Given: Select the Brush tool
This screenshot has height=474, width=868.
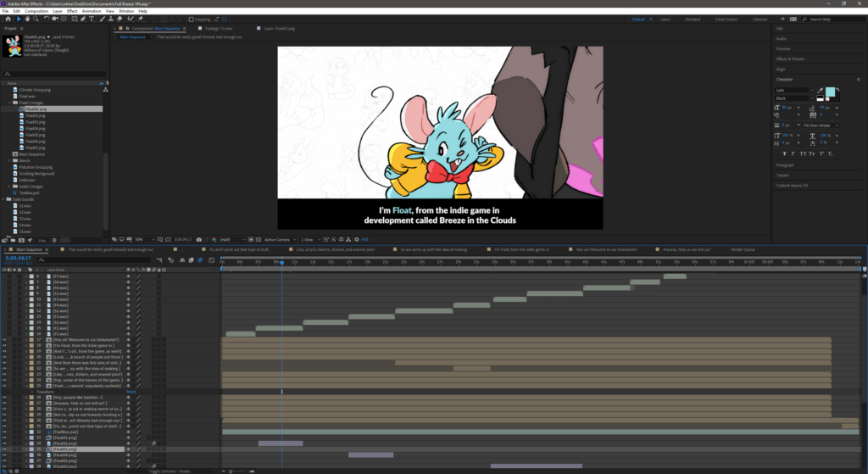Looking at the screenshot, I should click(103, 19).
